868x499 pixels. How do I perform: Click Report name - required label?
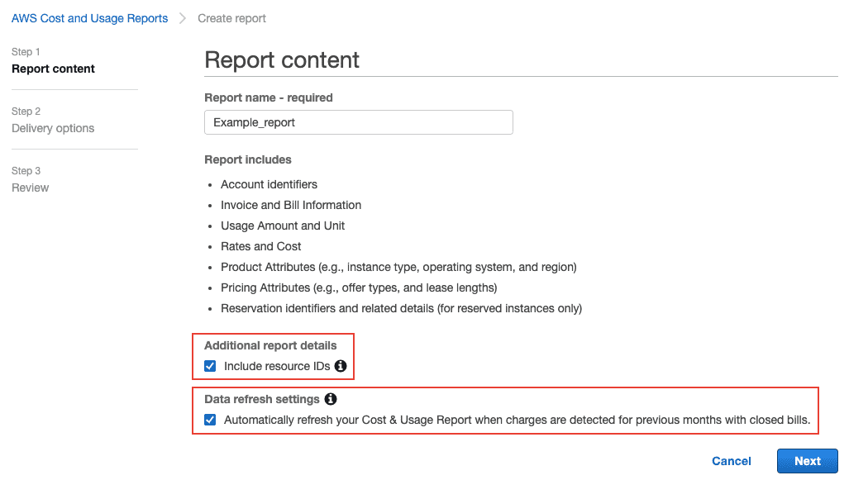268,97
